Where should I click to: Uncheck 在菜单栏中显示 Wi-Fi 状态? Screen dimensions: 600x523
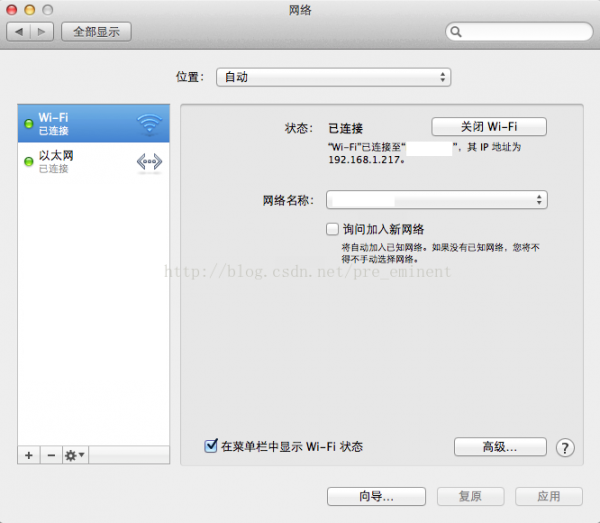[211, 446]
